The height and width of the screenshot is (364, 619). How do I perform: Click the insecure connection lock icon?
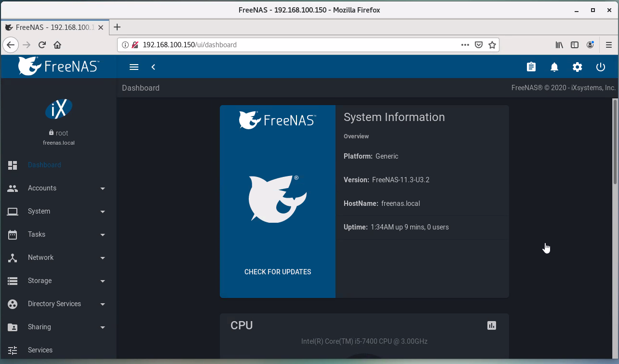click(135, 45)
